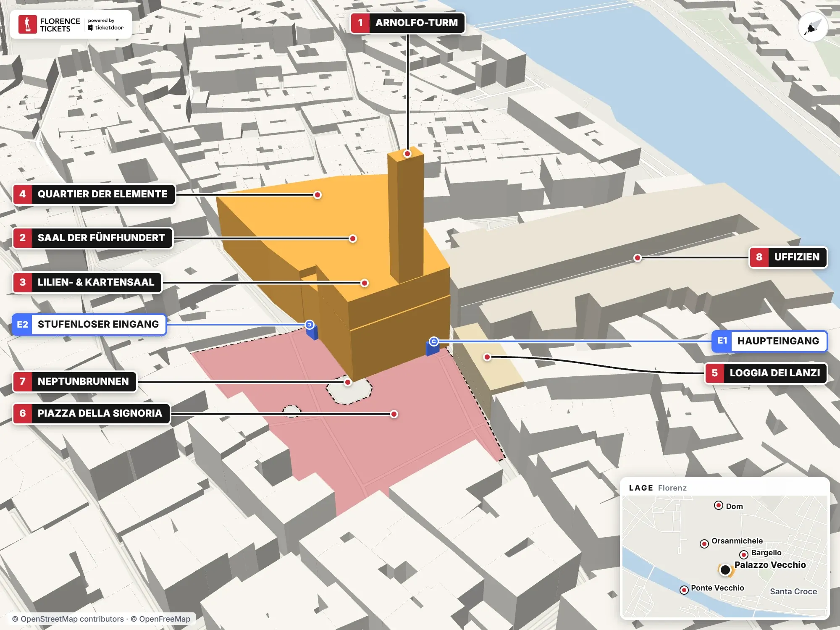Click the Lilien- & Kartensaal red marker dot

[x=365, y=283]
